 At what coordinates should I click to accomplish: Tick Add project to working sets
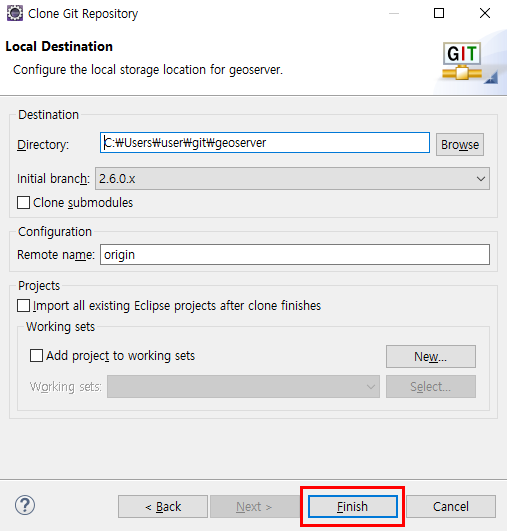coord(36,356)
